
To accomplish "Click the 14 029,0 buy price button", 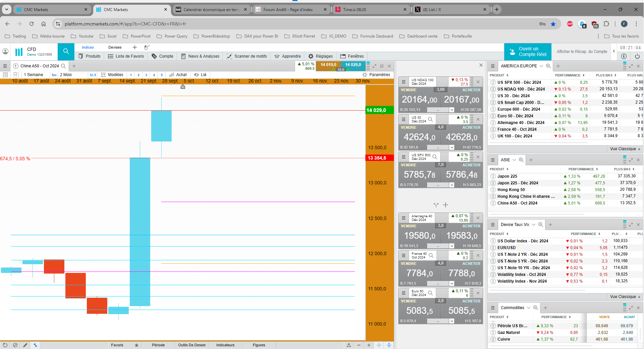I will pyautogui.click(x=353, y=65).
